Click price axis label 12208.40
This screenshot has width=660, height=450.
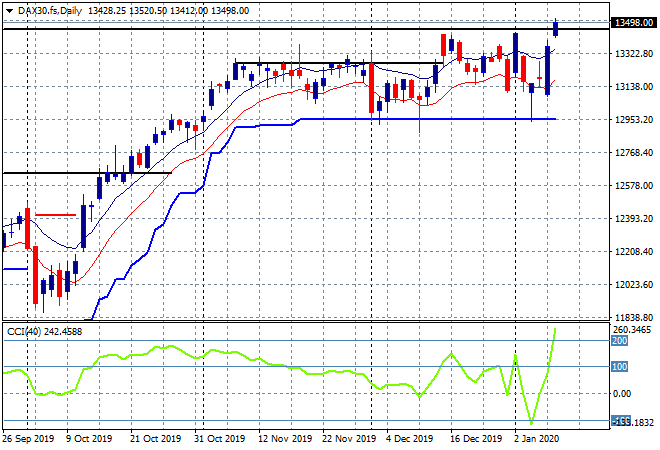click(634, 251)
